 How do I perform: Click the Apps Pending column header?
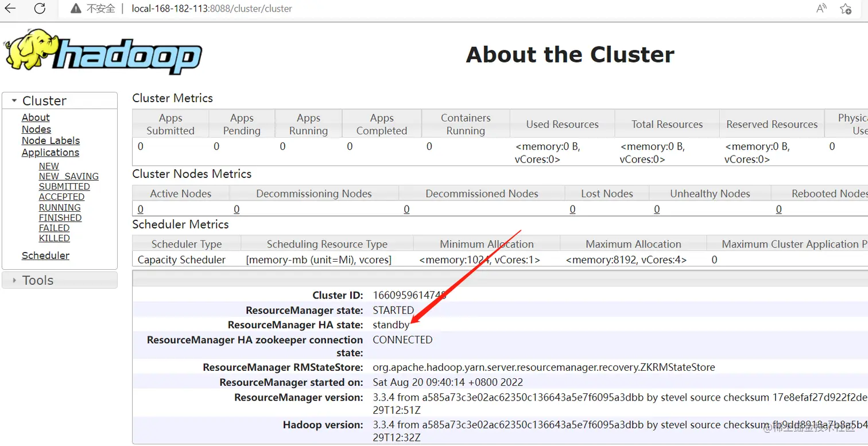click(x=242, y=124)
